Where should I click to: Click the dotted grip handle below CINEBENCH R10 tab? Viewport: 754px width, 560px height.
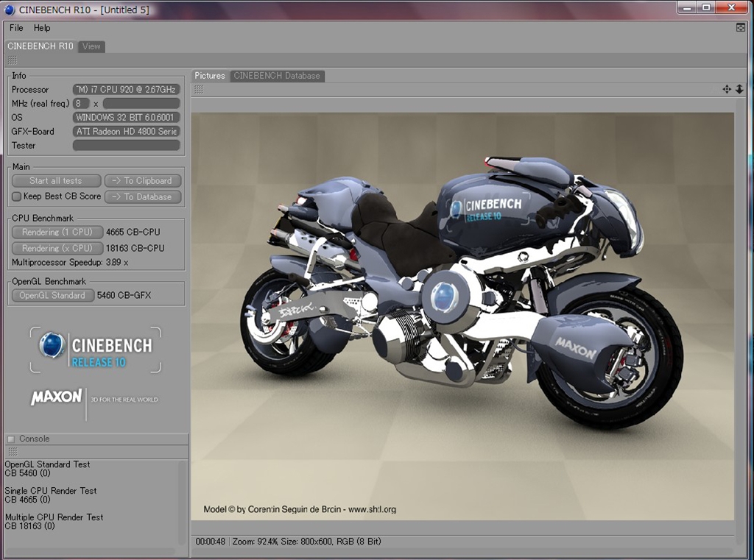point(12,60)
